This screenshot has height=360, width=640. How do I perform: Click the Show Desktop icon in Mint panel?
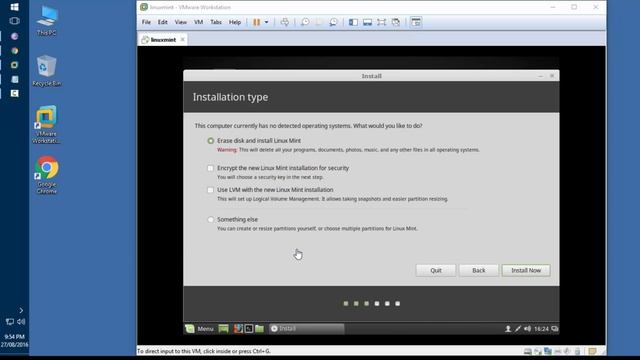[x=223, y=329]
